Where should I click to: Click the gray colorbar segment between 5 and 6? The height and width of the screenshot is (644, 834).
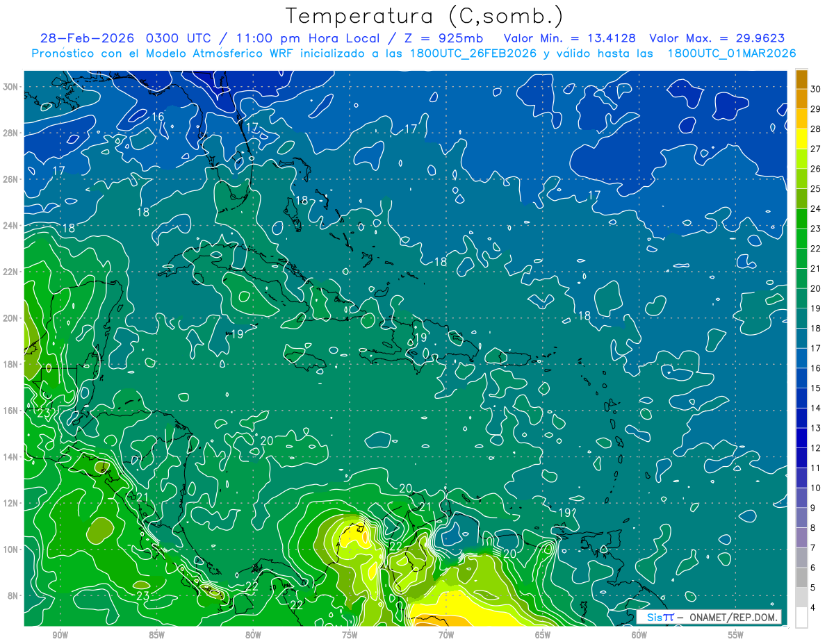pyautogui.click(x=801, y=578)
